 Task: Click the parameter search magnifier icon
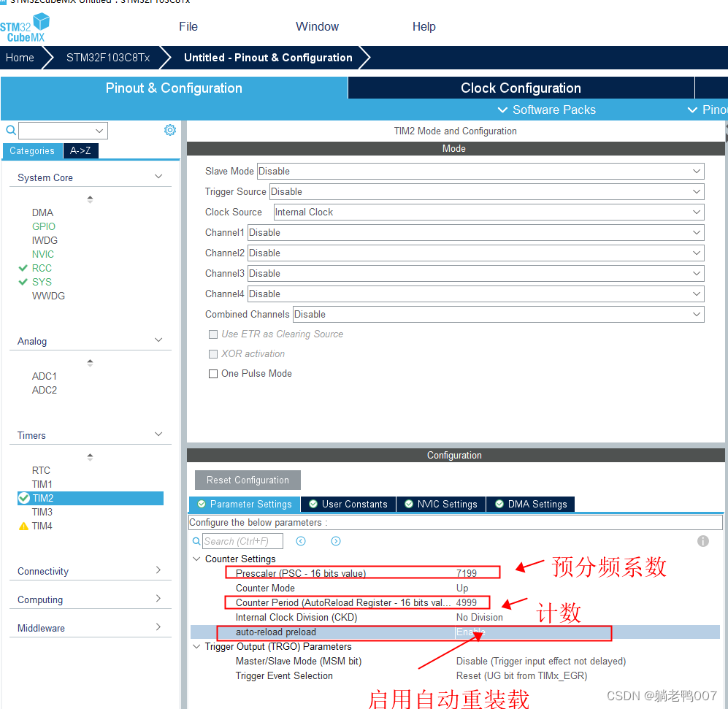(196, 541)
